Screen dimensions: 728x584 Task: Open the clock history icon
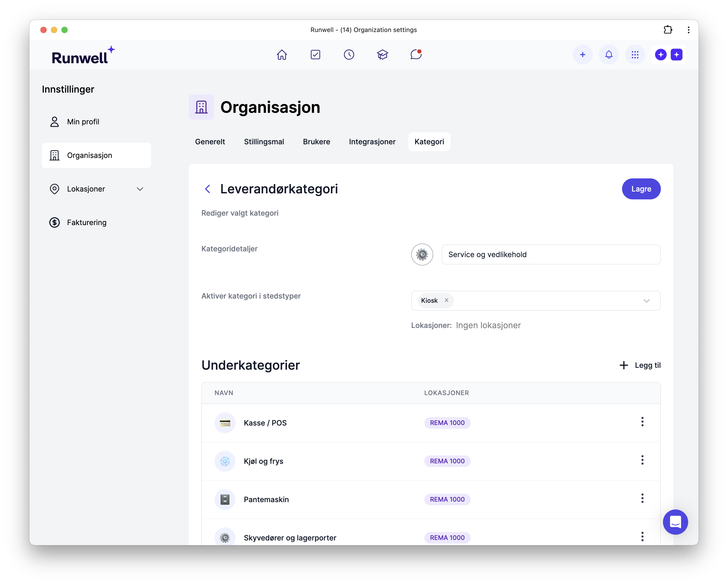pos(349,55)
